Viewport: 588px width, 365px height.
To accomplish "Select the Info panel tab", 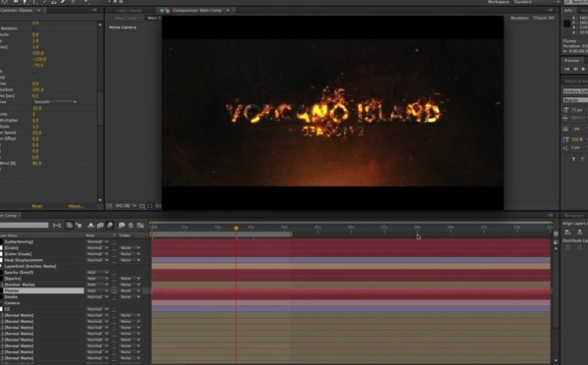I will tap(568, 10).
